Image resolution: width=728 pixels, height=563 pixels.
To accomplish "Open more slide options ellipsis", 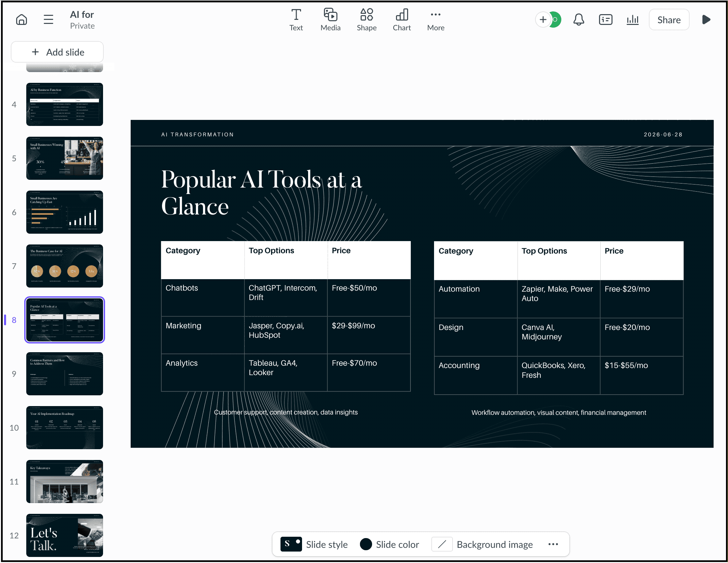I will click(553, 544).
